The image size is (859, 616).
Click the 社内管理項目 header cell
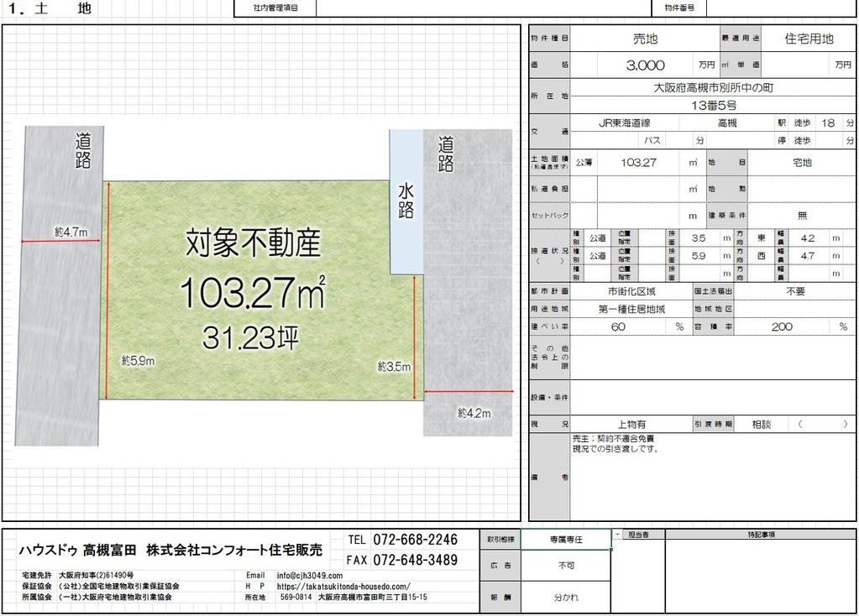[275, 8]
